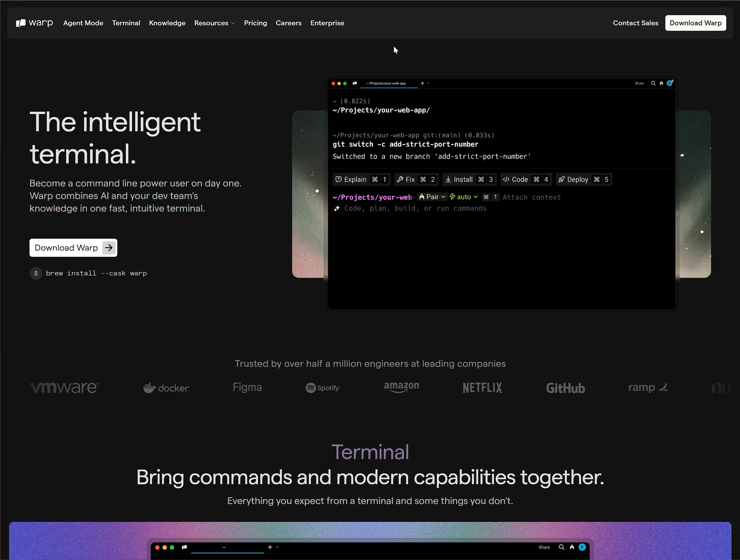Click the Warp logo in navbar
Image resolution: width=740 pixels, height=560 pixels.
[34, 23]
